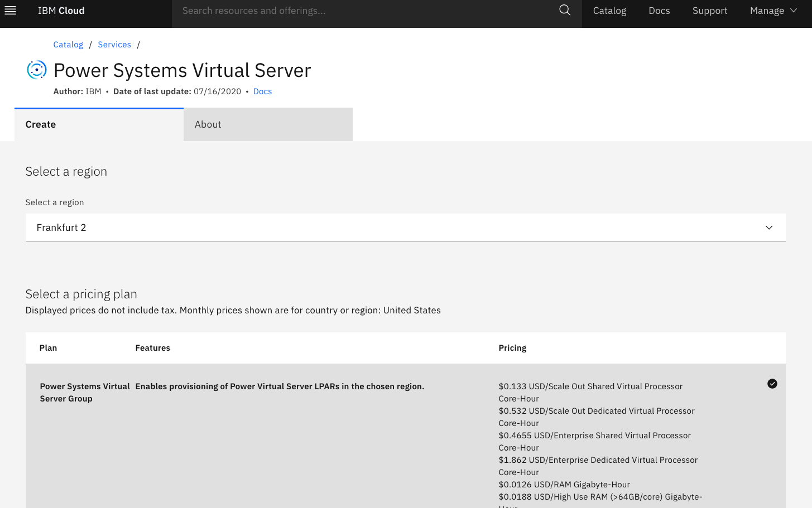This screenshot has width=812, height=508.
Task: Click the search magnifier icon
Action: [565, 11]
